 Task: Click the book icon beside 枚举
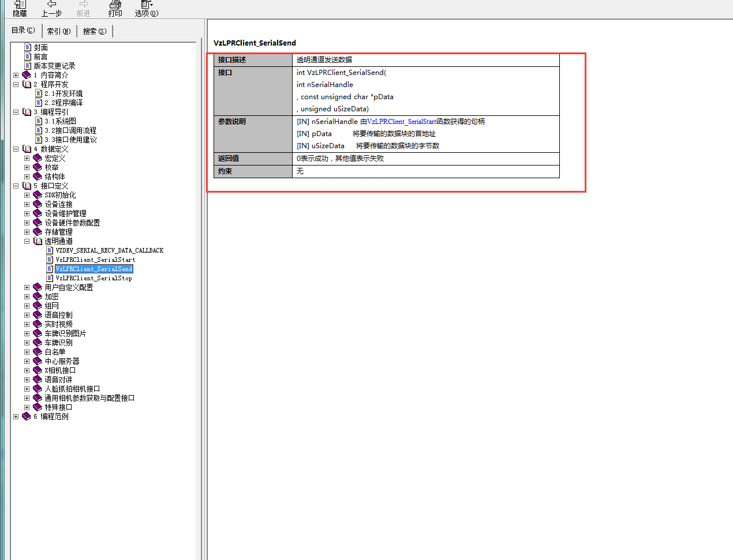click(38, 167)
